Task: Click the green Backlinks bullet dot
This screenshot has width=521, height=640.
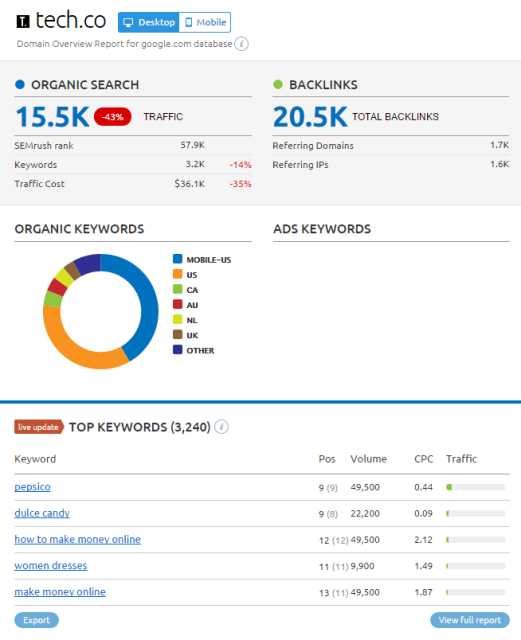Action: [x=278, y=84]
